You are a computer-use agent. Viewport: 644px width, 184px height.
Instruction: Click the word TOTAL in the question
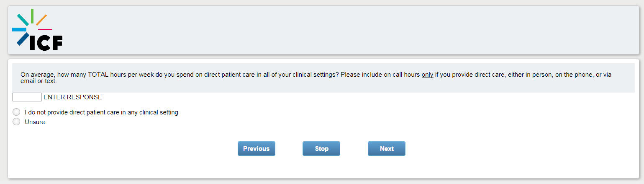(x=98, y=75)
